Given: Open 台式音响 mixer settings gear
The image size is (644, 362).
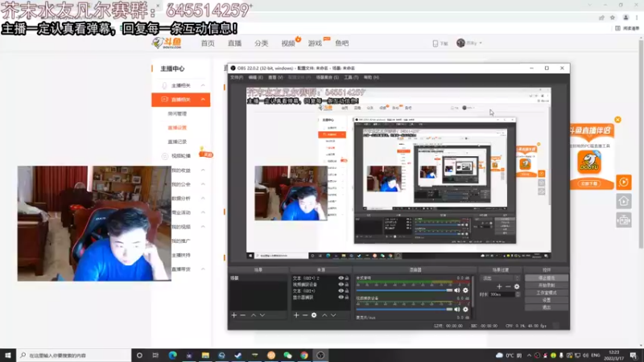Looking at the screenshot, I should click(465, 290).
